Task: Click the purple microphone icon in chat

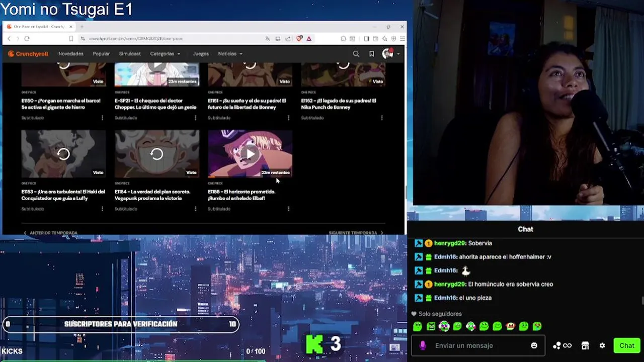Action: (423, 345)
